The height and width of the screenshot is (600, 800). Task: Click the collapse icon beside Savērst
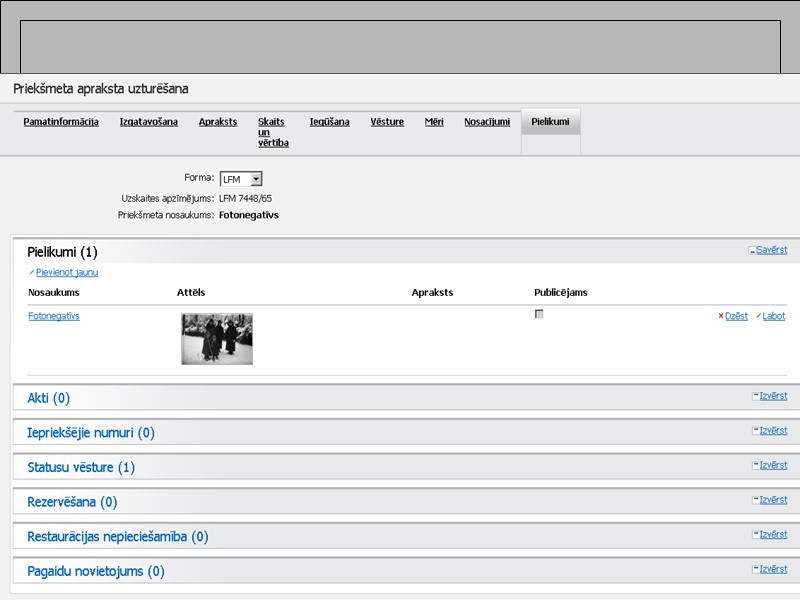[752, 251]
